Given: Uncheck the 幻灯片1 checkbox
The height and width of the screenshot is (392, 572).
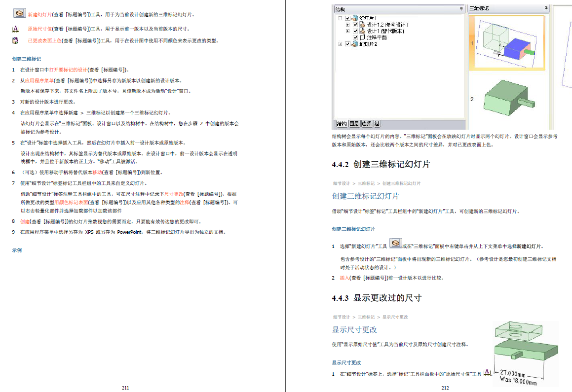Looking at the screenshot, I should click(347, 18).
